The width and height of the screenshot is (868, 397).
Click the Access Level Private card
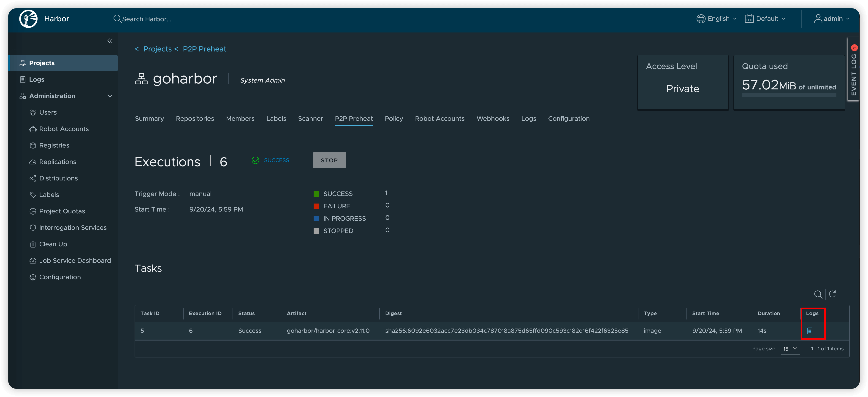tap(683, 83)
